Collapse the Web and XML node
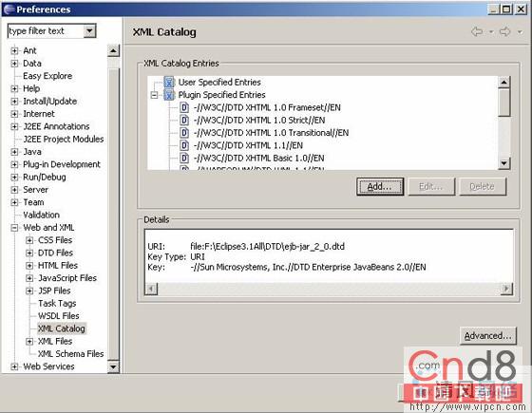Viewport: 532px width, 413px height. 14,228
